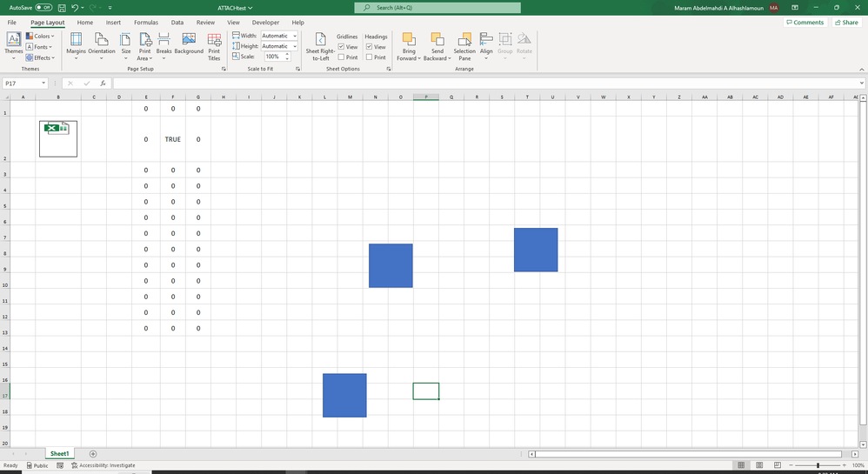868x474 pixels.
Task: Select the embedded Excel object icon
Action: click(58, 139)
